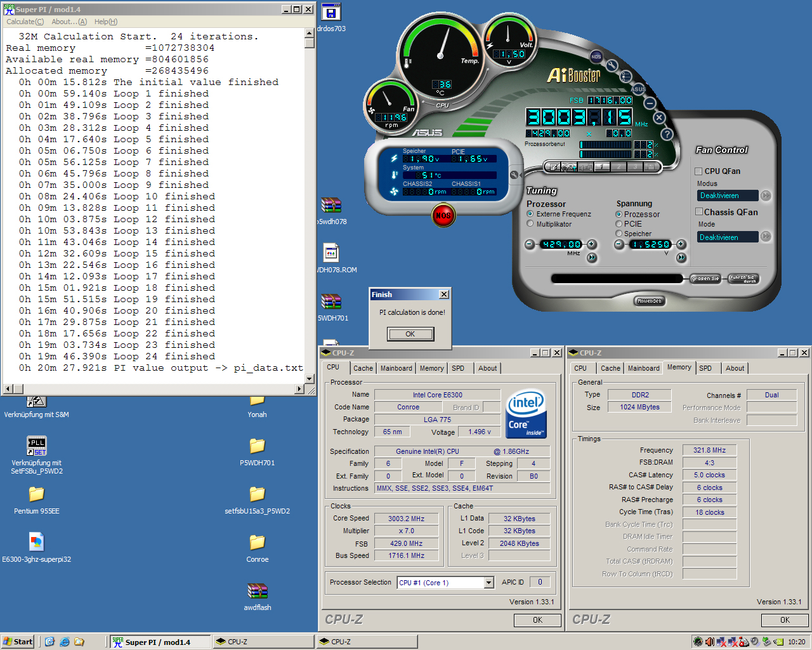Click the sound toggle icon in AiBooster toolbar
Viewport: 812px width, 650px height.
(x=586, y=166)
